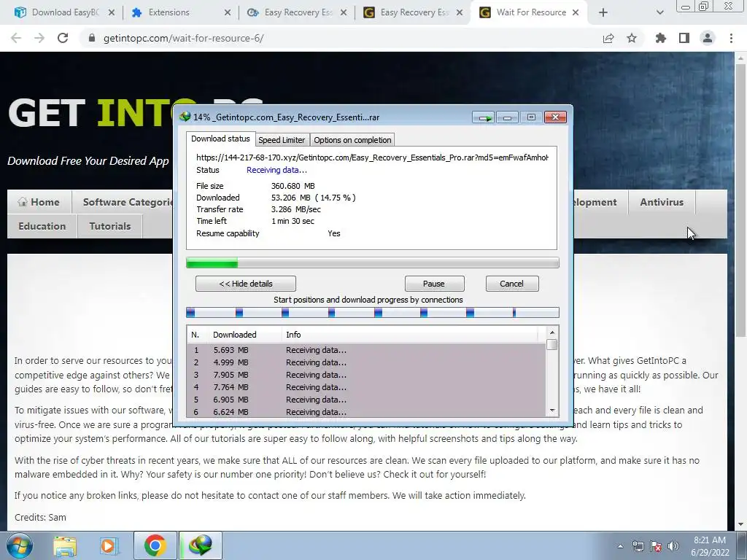This screenshot has height=560, width=747.
Task: Select connection row 1 with 5.693 MB
Action: (366, 350)
